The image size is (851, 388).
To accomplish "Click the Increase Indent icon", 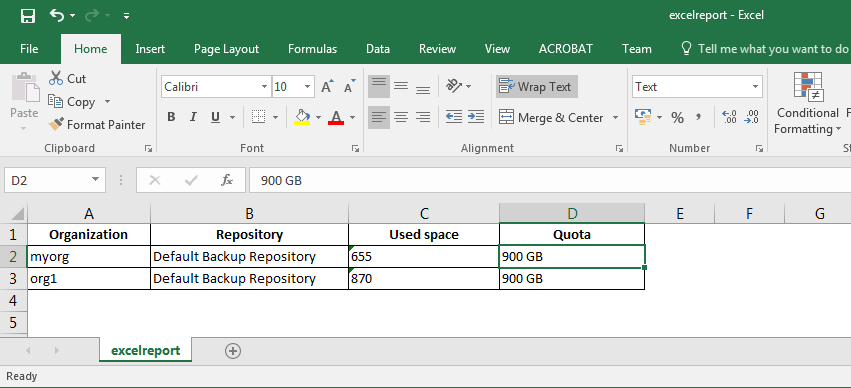I will pyautogui.click(x=476, y=116).
